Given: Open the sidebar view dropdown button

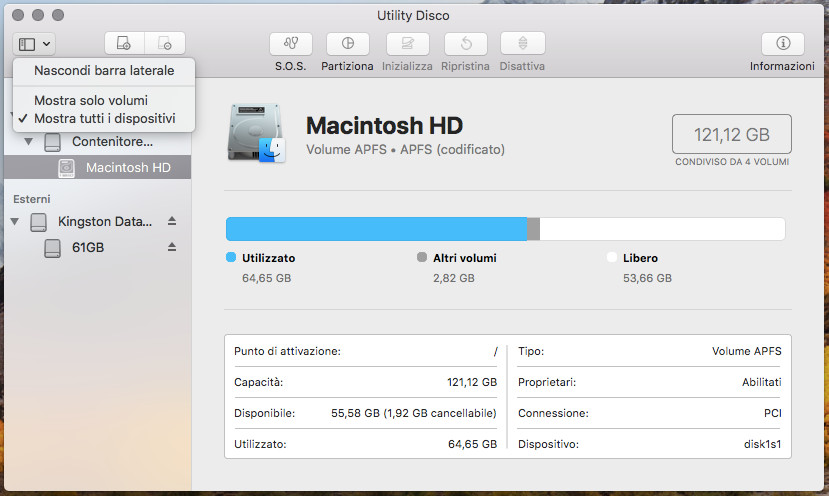Looking at the screenshot, I should (x=34, y=44).
